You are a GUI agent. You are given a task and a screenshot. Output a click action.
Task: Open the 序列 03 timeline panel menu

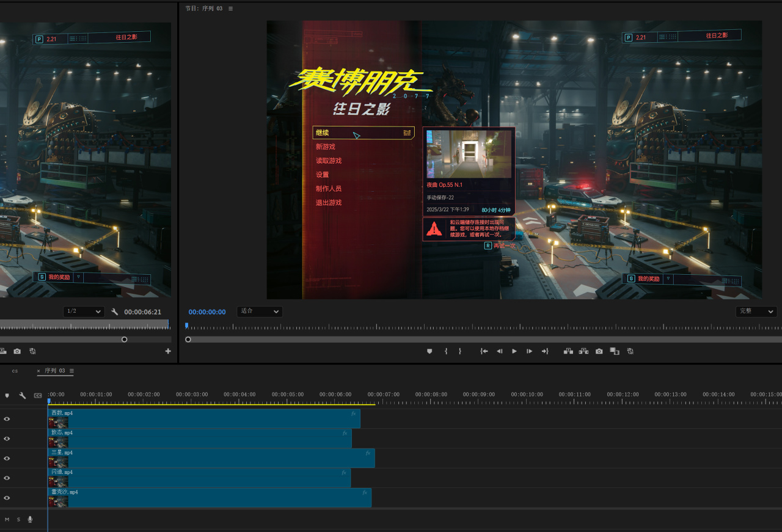tap(71, 371)
